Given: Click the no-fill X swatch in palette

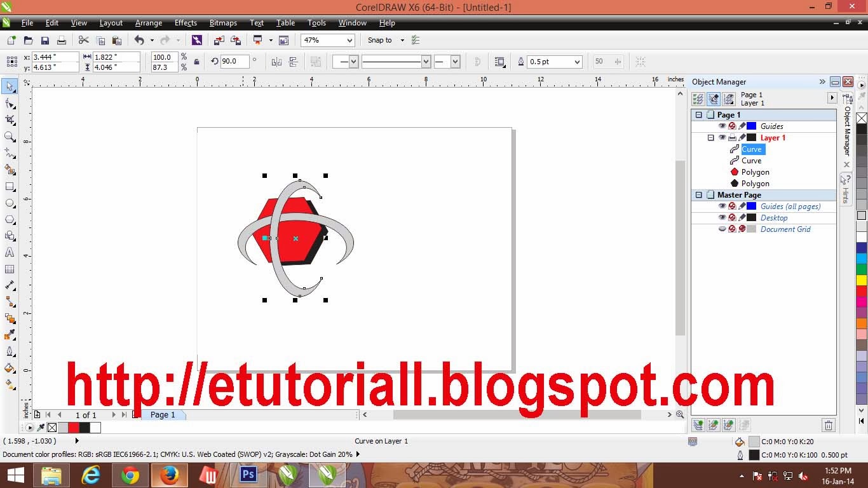Looking at the screenshot, I should pos(862,118).
